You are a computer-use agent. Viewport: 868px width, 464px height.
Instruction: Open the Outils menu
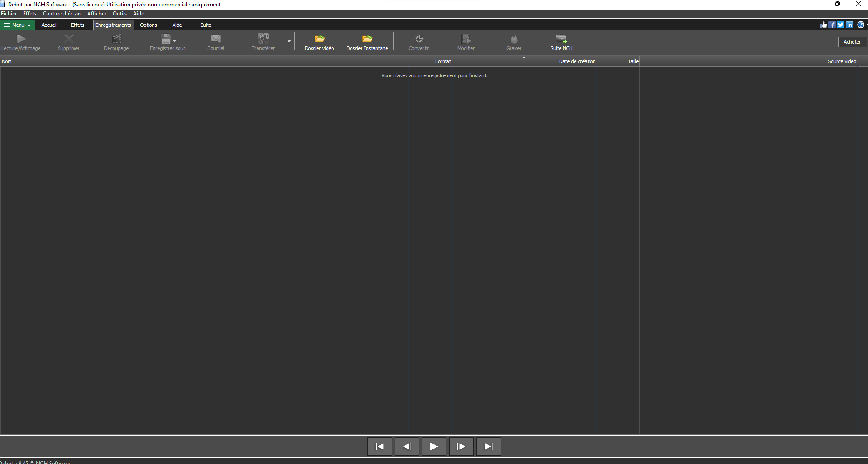(120, 14)
